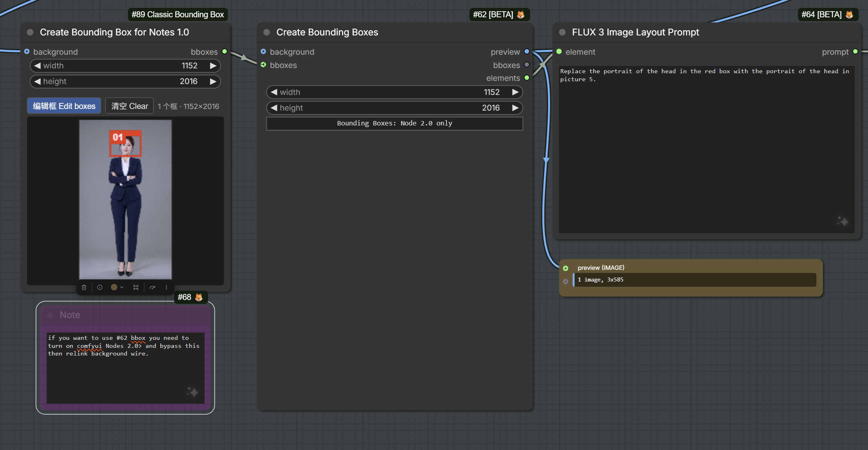Collapse the FLUX 3 Image Layout Prompt node
The height and width of the screenshot is (450, 868).
(x=562, y=32)
